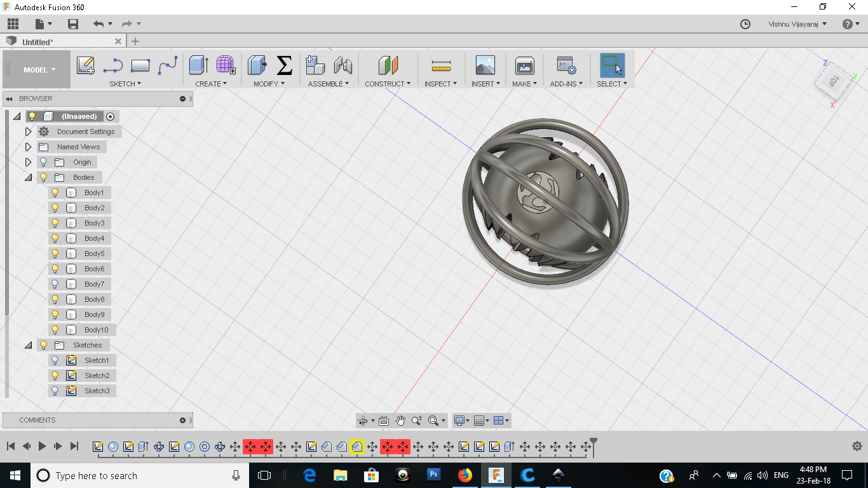The height and width of the screenshot is (488, 868).
Task: Toggle visibility of the Bodies folder
Action: coord(44,177)
